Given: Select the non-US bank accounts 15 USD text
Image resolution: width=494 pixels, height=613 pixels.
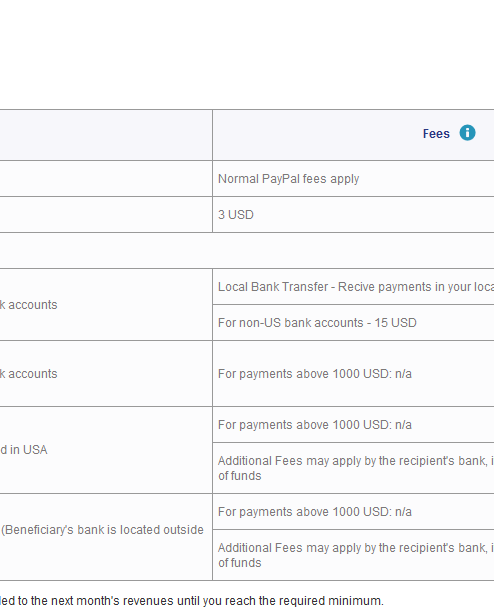Looking at the screenshot, I should pyautogui.click(x=317, y=323).
